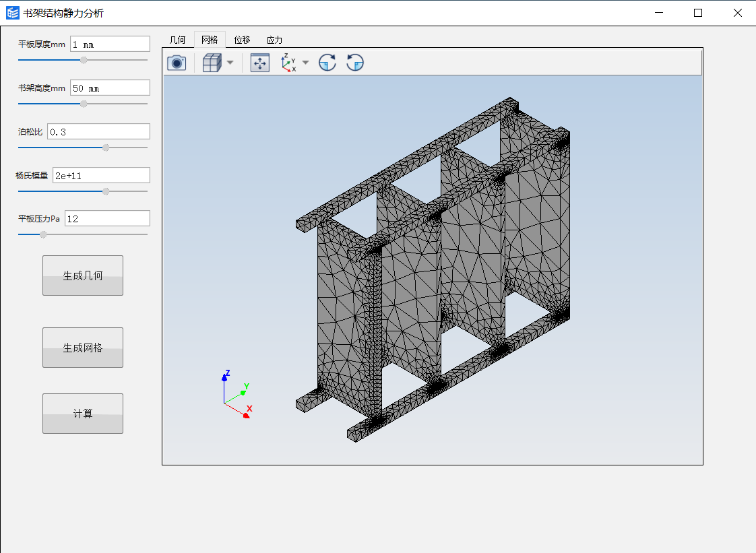The width and height of the screenshot is (756, 553).
Task: Expand the axis view direction dropdown
Action: coord(305,63)
